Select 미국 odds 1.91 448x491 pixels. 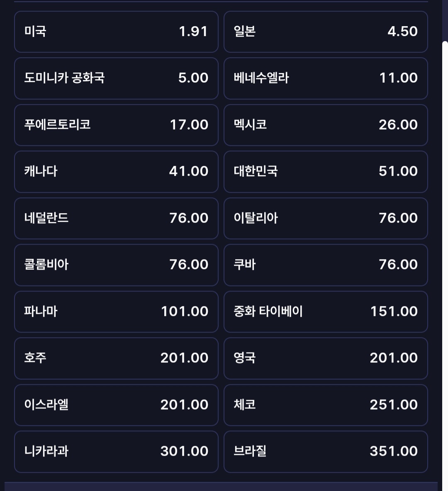point(116,32)
